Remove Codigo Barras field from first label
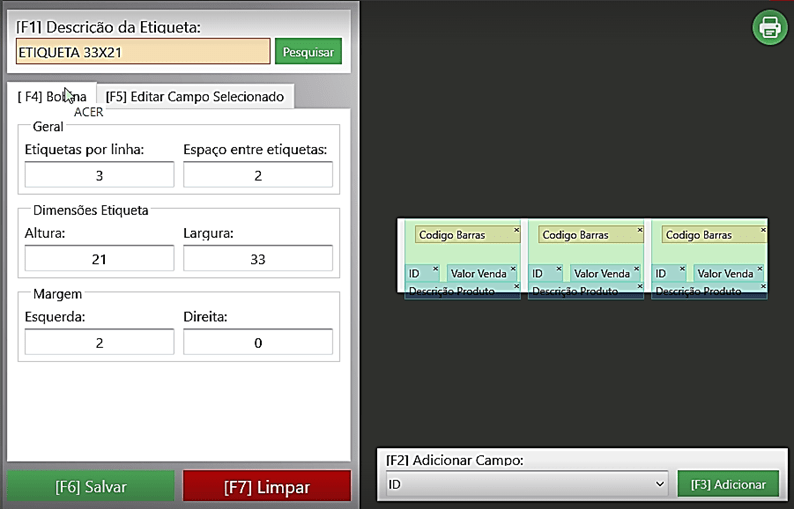The width and height of the screenshot is (794, 509). 516,230
